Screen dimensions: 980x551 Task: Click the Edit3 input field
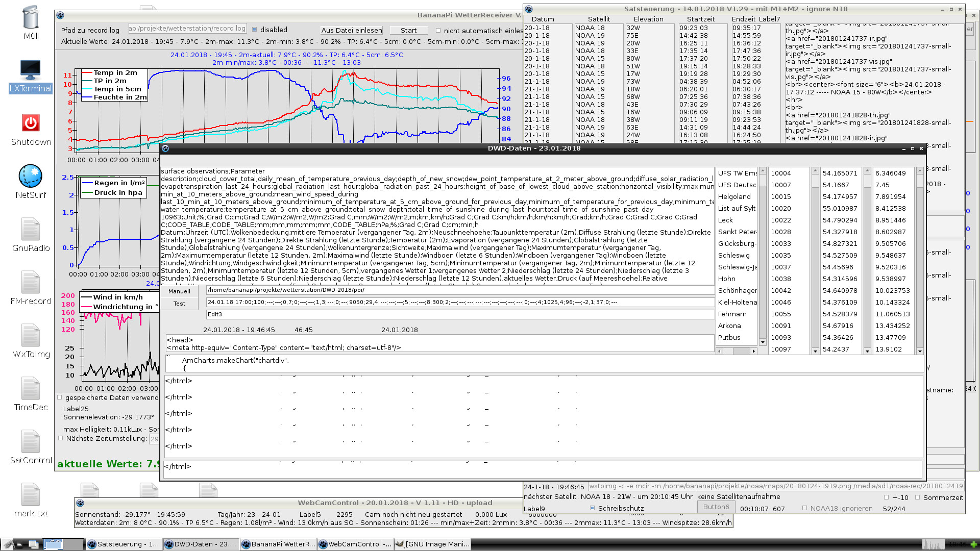click(x=460, y=314)
